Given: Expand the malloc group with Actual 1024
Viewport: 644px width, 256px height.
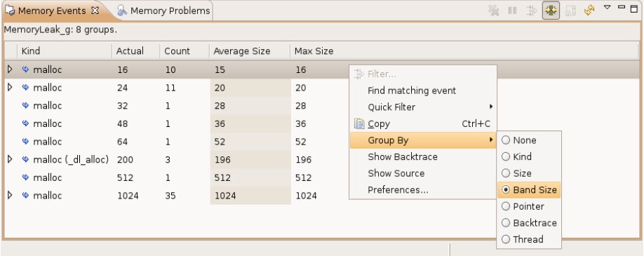Looking at the screenshot, I should [11, 195].
